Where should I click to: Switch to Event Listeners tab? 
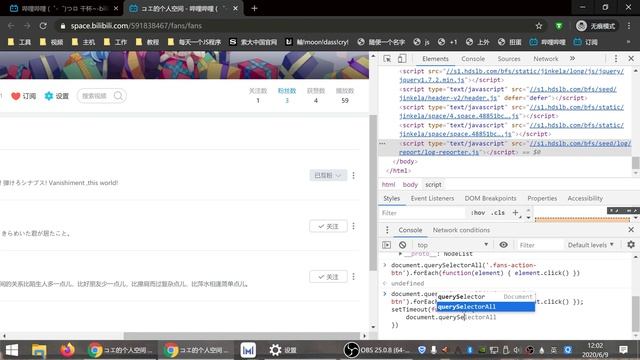coord(432,198)
